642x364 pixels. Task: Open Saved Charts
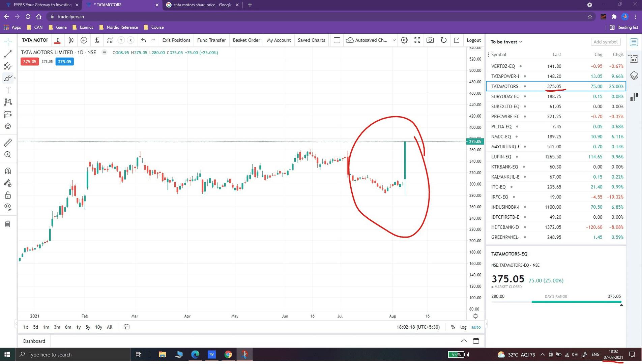[311, 40]
